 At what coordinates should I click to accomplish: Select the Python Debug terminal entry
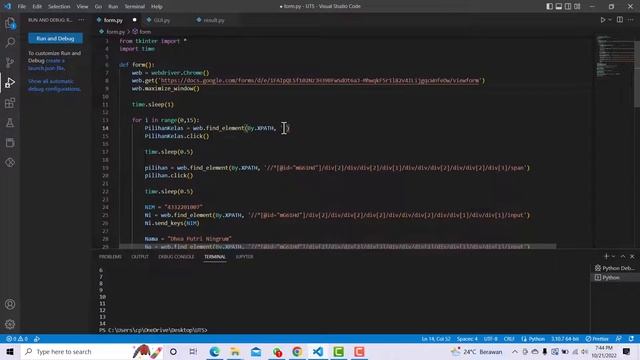[615, 268]
